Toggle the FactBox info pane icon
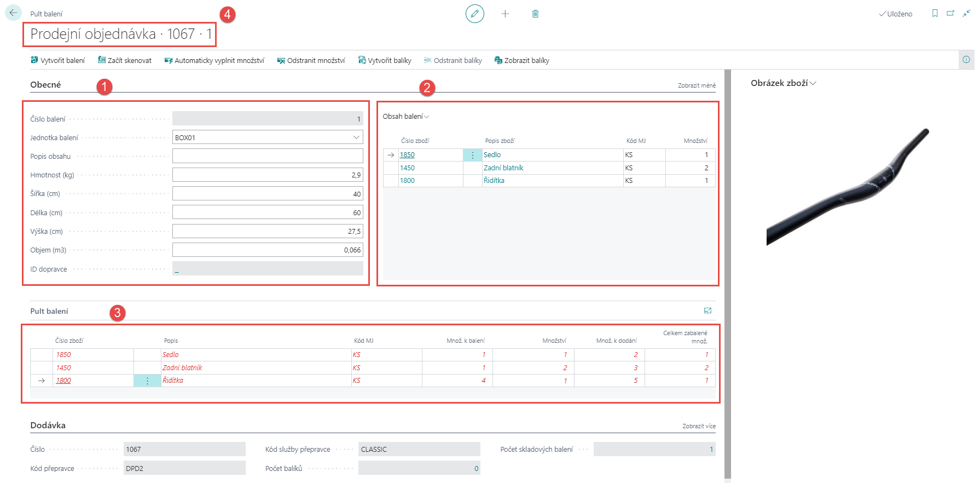This screenshot has width=980, height=483. (x=966, y=60)
